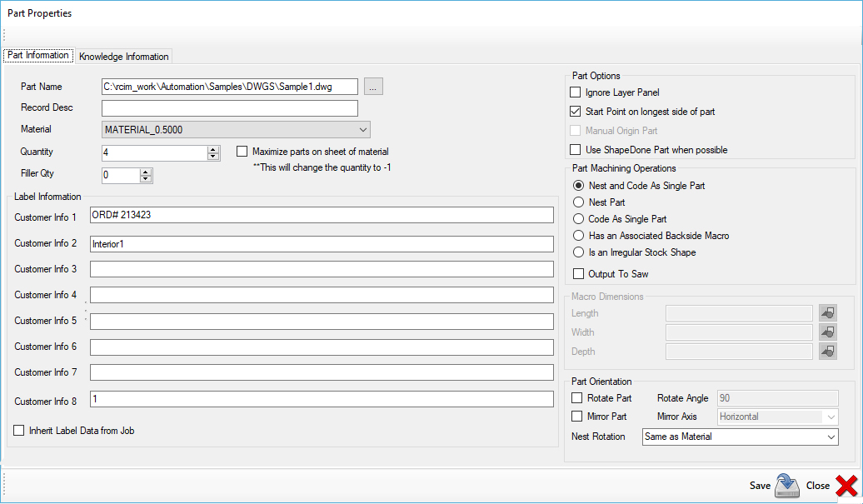
Task: Uncheck Start Point on longest side of part
Action: tap(576, 112)
